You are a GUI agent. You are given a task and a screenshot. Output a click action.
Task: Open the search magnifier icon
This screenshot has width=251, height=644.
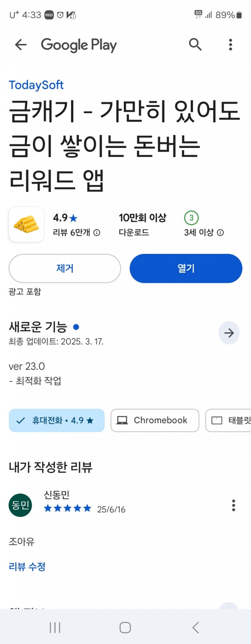pos(195,44)
